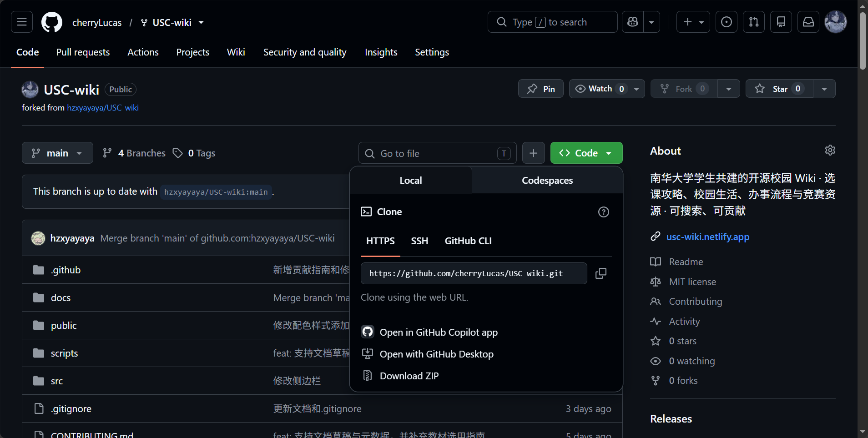Open the Projects tab

click(x=192, y=52)
